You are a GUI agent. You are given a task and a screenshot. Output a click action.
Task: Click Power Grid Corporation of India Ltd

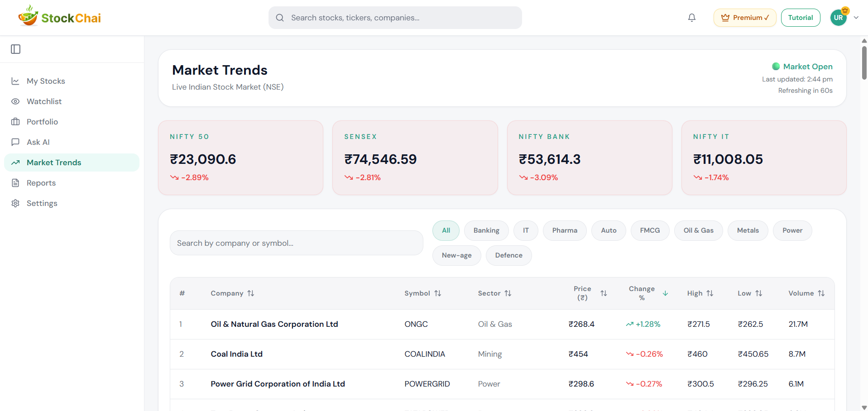click(278, 384)
